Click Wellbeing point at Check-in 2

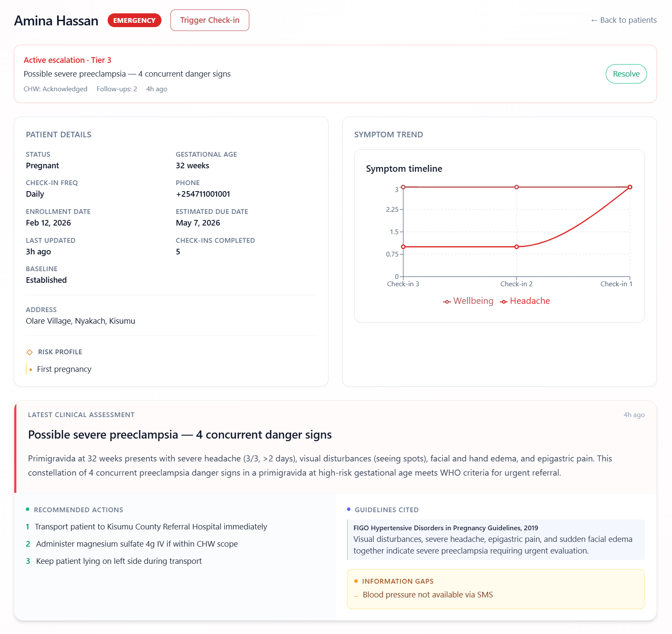coord(517,187)
